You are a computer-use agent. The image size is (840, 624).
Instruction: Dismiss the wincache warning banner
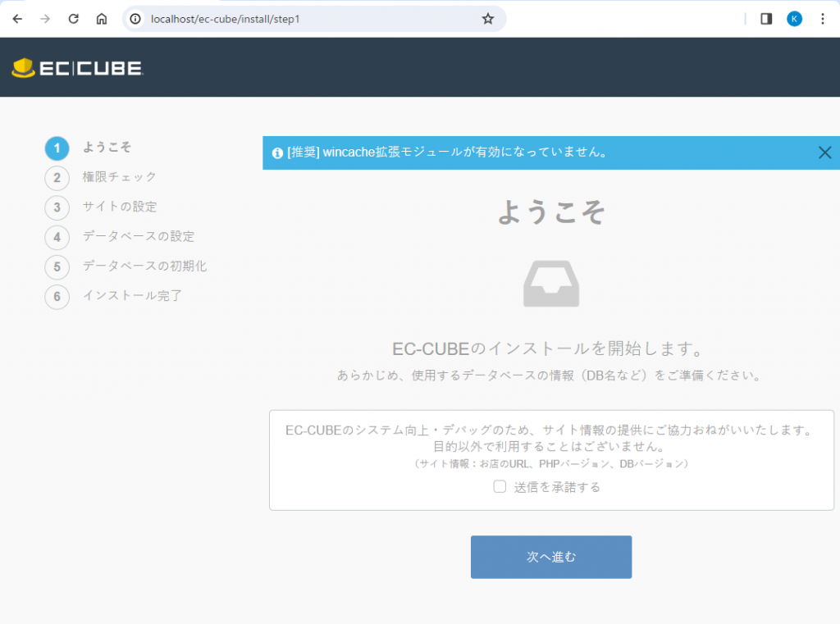[x=824, y=153]
